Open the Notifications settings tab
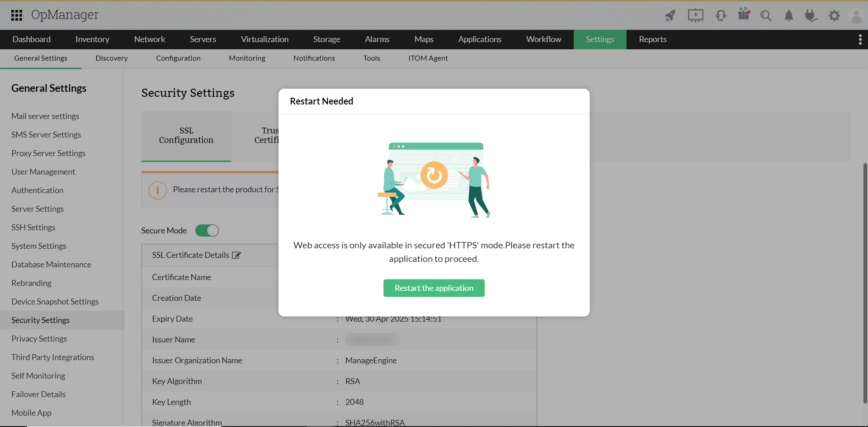 (x=314, y=58)
